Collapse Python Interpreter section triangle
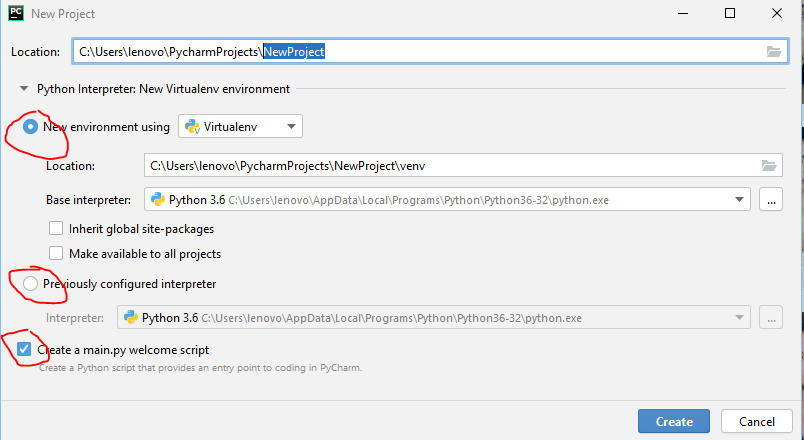 coord(23,89)
